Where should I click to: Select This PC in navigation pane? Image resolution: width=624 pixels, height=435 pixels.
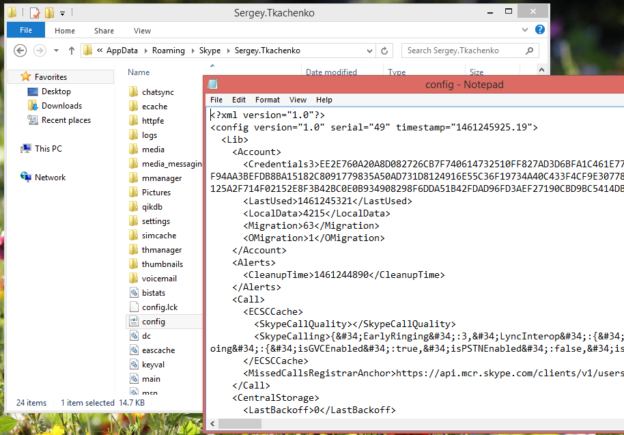tap(48, 148)
